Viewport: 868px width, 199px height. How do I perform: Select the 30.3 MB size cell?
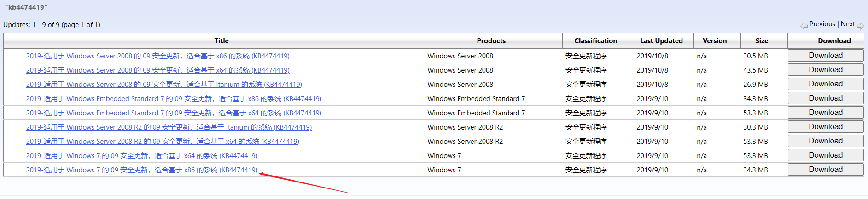click(756, 127)
